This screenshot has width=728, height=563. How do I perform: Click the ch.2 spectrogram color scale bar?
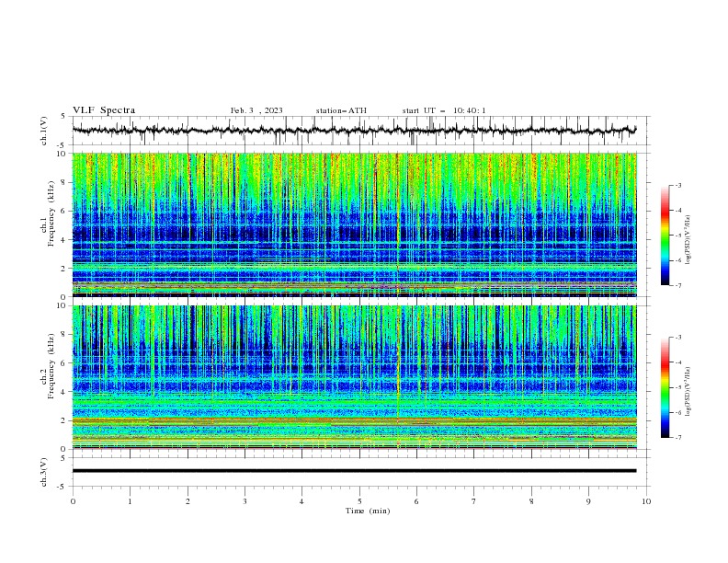point(665,387)
